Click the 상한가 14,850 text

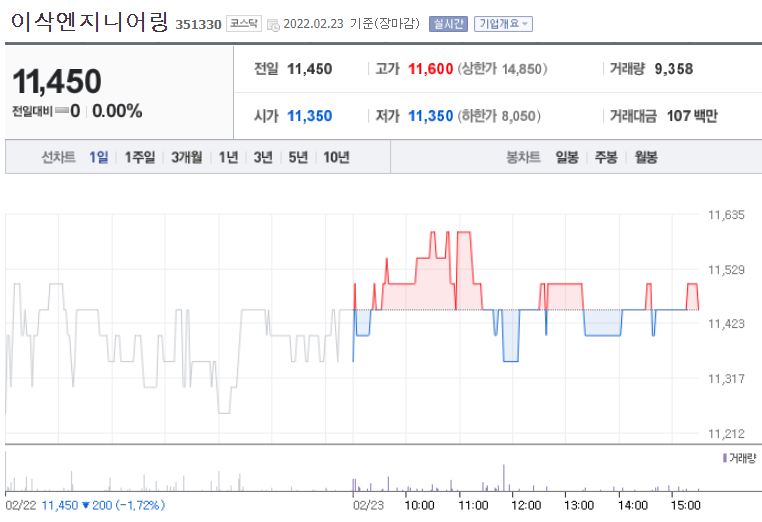point(502,69)
